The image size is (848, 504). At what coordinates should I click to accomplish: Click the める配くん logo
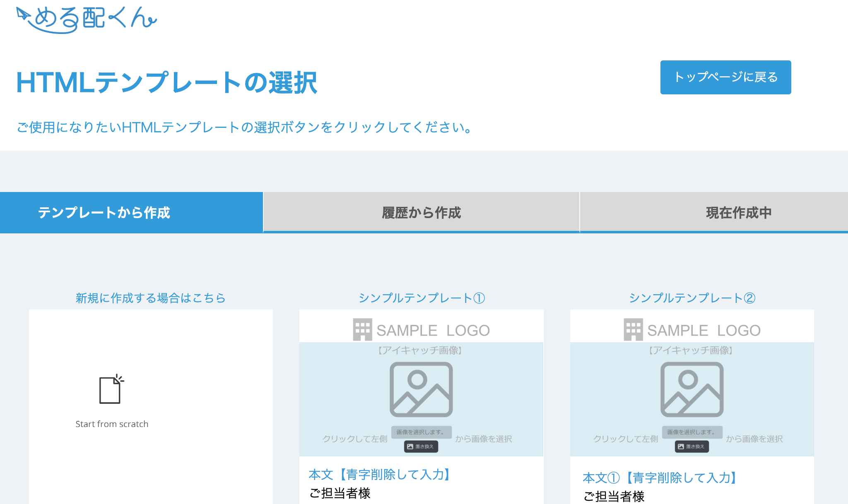[86, 19]
